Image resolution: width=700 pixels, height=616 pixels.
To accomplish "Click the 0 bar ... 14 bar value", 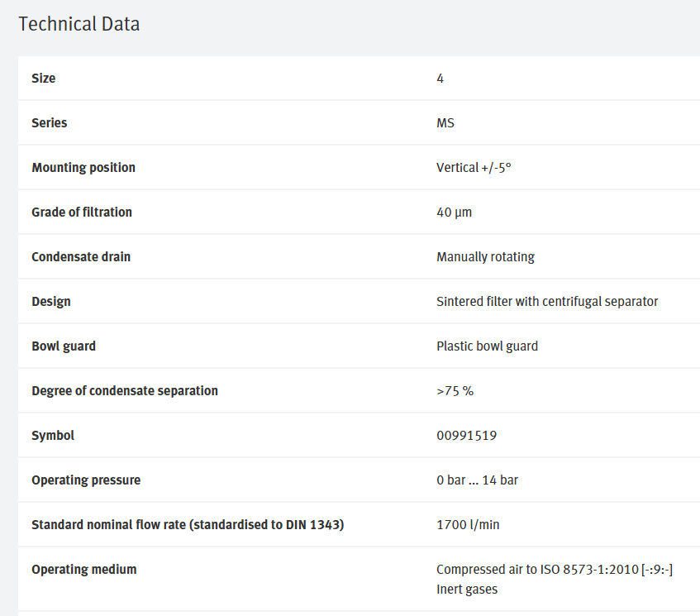I will [477, 480].
